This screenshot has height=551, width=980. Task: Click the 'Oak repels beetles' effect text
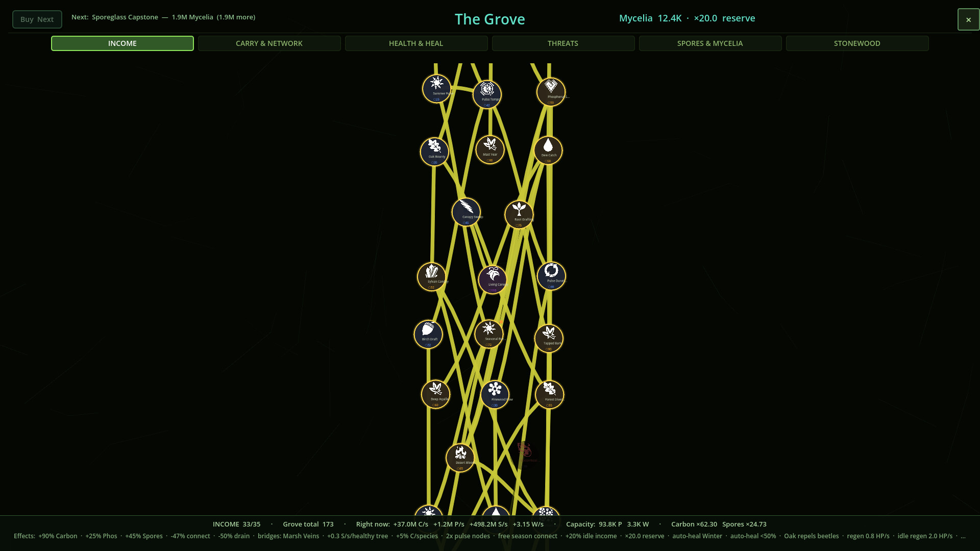pos(812,536)
